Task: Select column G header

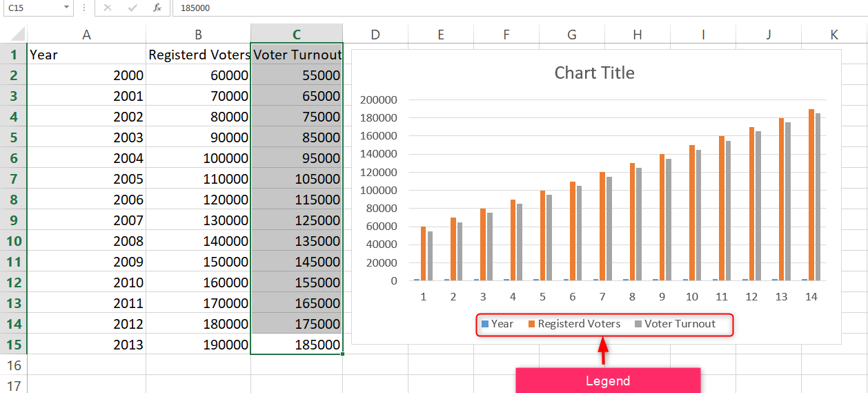Action: pyautogui.click(x=572, y=35)
